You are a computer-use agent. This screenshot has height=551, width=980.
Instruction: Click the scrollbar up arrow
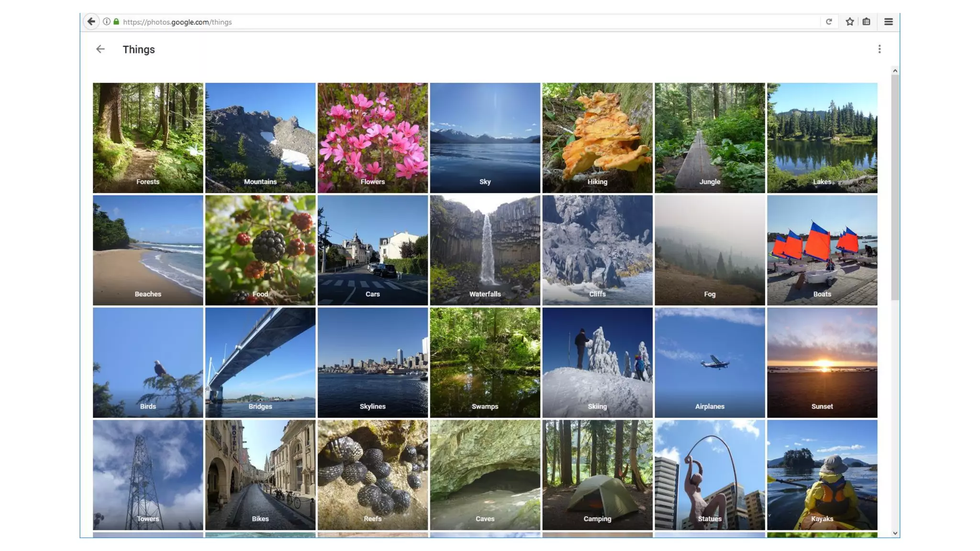point(895,71)
